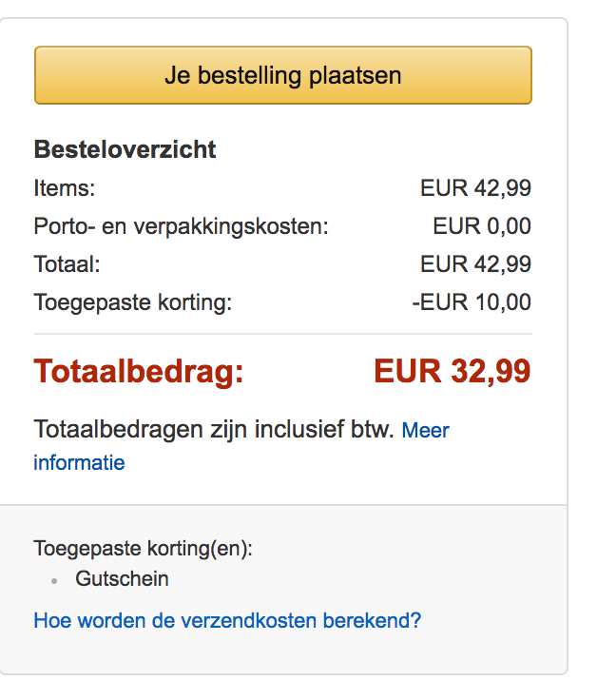The width and height of the screenshot is (597, 700).
Task: Select the Toegepaste korting label above the divider
Action: coord(132,302)
